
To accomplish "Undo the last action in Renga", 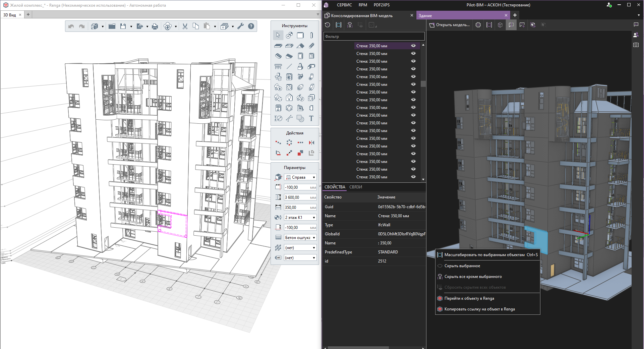I will point(71,26).
